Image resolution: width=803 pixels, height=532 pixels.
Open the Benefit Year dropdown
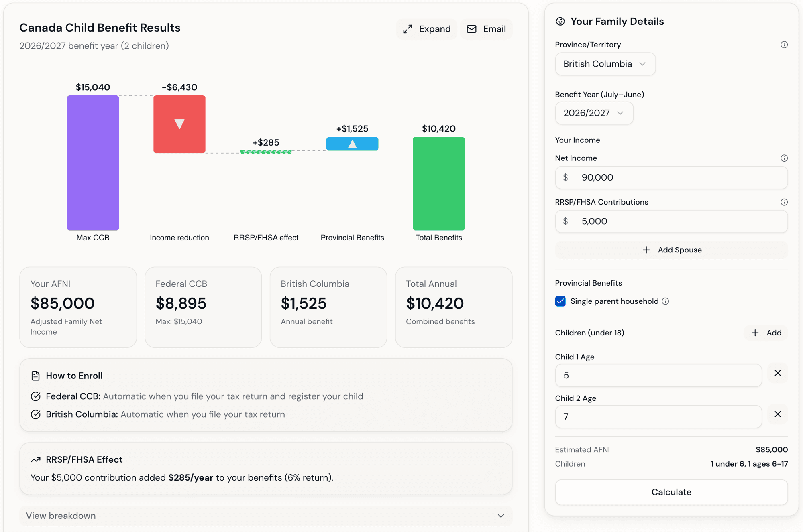pos(594,113)
